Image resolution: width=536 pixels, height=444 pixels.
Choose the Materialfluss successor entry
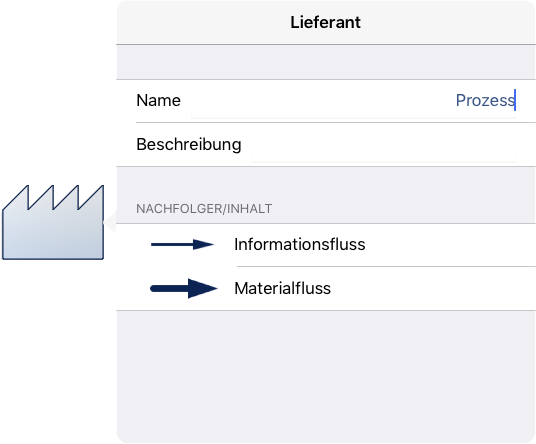coord(326,288)
